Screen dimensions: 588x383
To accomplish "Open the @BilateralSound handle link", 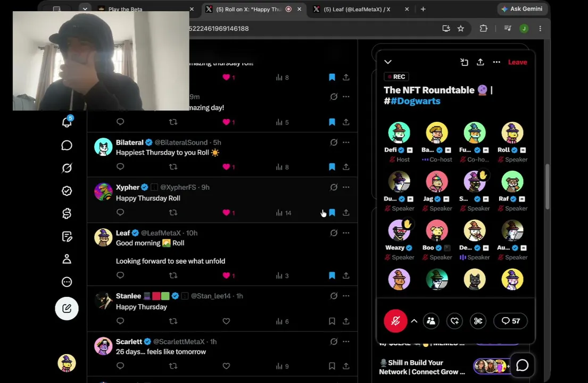I will (x=181, y=143).
